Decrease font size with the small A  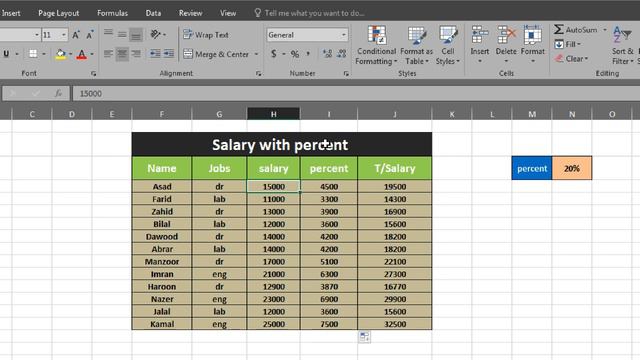pyautogui.click(x=90, y=35)
